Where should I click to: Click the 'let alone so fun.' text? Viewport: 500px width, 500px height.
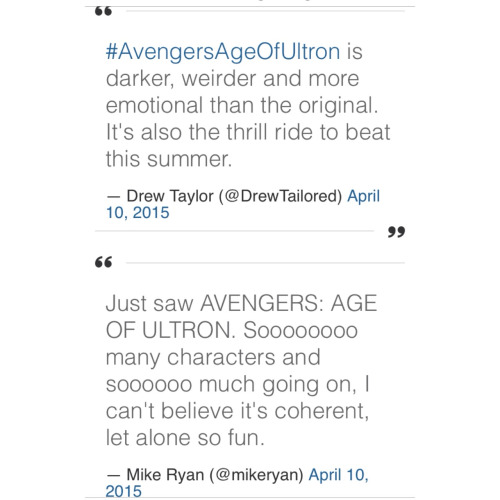(185, 437)
